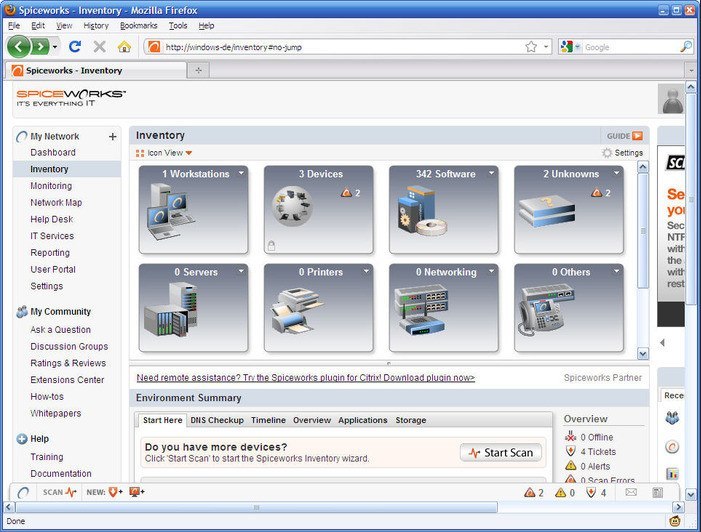Viewport: 701px width, 532px height.
Task: Add new device from bottom toolbar
Action: click(x=136, y=492)
